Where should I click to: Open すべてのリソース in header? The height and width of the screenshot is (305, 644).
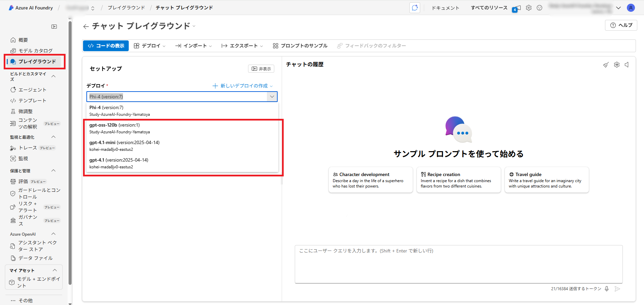tap(489, 8)
